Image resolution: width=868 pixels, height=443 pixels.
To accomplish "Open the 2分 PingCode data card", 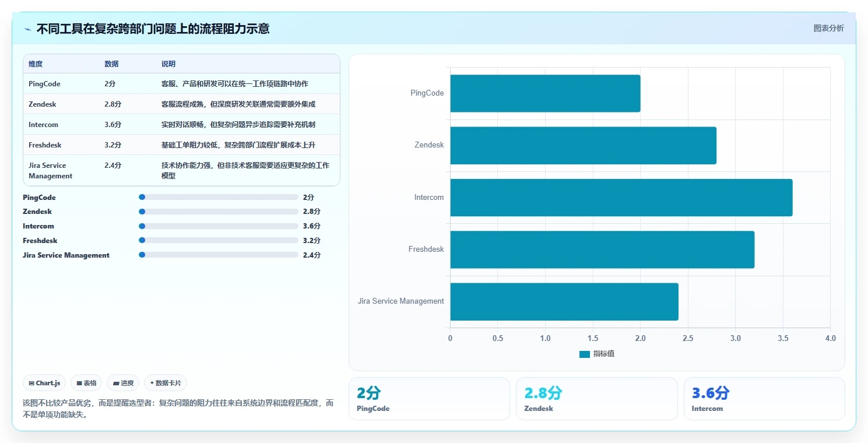I will [x=429, y=399].
